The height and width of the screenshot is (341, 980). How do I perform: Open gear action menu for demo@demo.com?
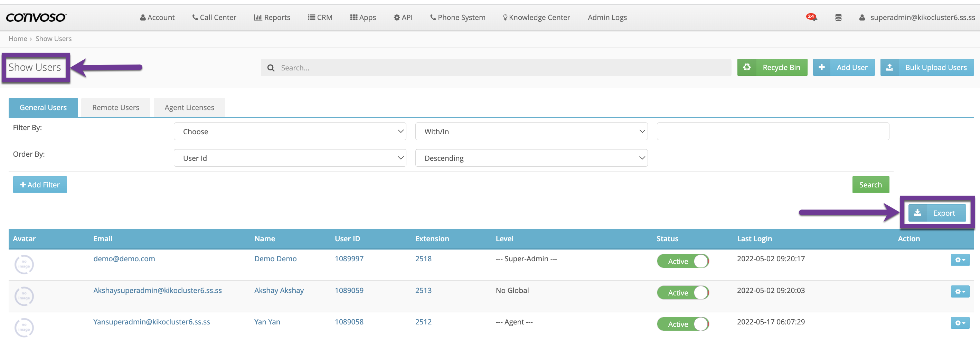pos(960,260)
